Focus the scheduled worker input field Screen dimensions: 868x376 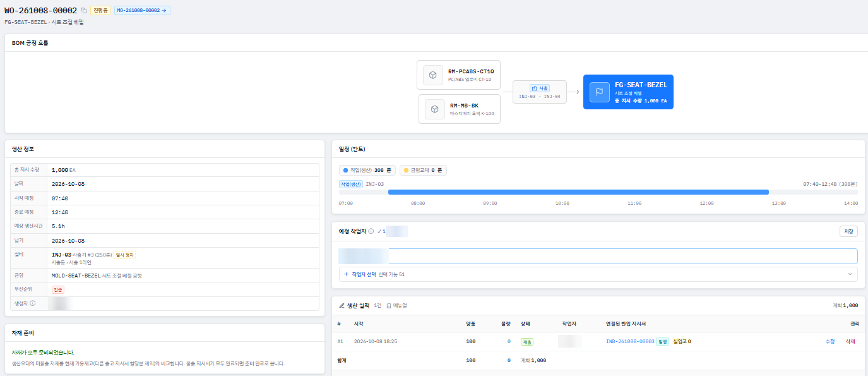tap(598, 256)
